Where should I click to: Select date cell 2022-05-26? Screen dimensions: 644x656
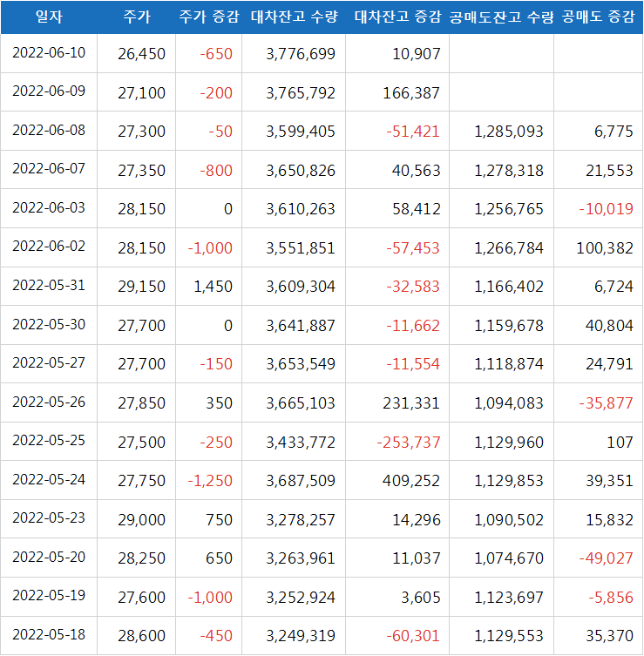click(49, 402)
